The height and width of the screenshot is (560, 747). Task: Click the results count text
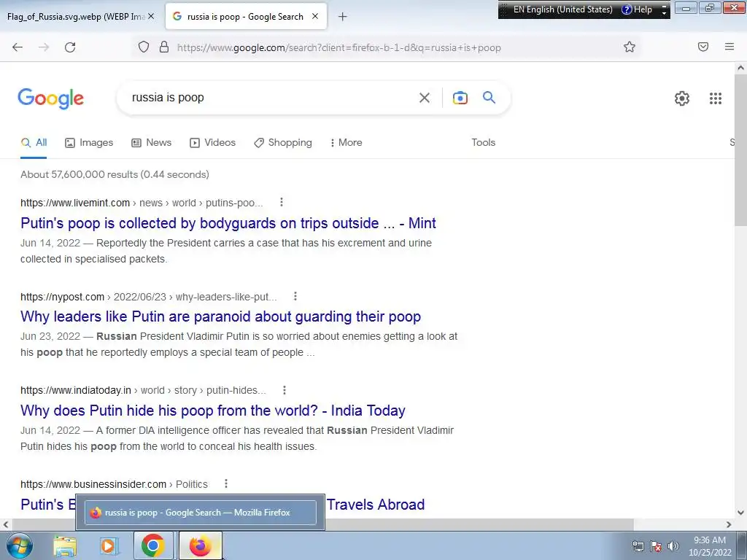[x=115, y=174]
